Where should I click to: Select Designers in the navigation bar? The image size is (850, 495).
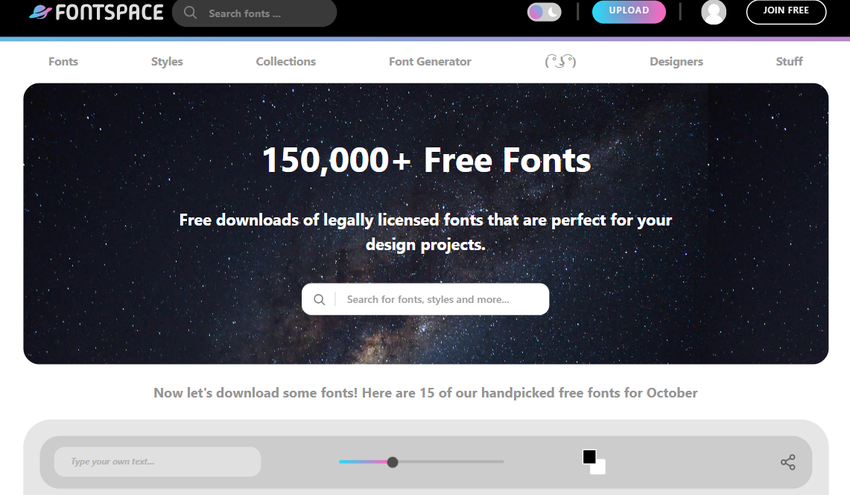676,61
